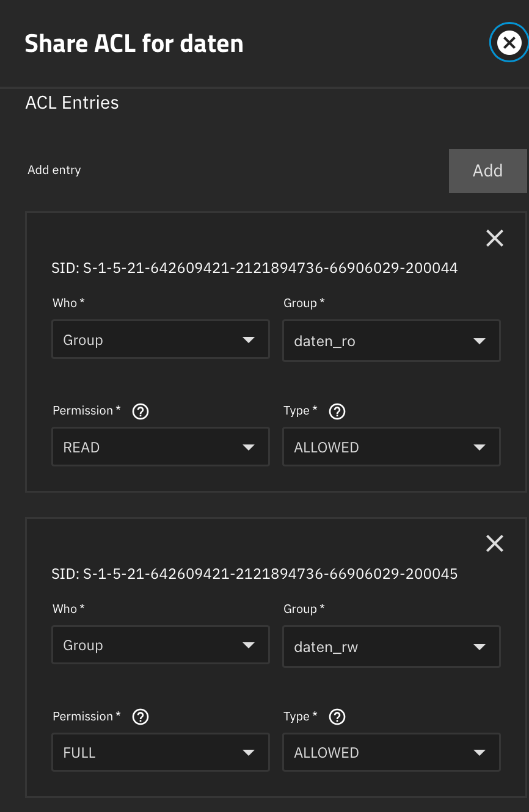Image resolution: width=529 pixels, height=812 pixels.
Task: Open the Group dropdown showing daten_rw
Action: 392,646
